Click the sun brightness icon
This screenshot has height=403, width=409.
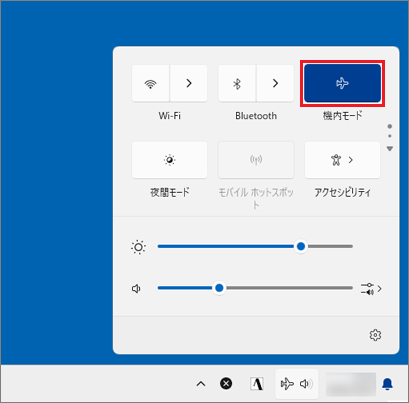coord(138,247)
